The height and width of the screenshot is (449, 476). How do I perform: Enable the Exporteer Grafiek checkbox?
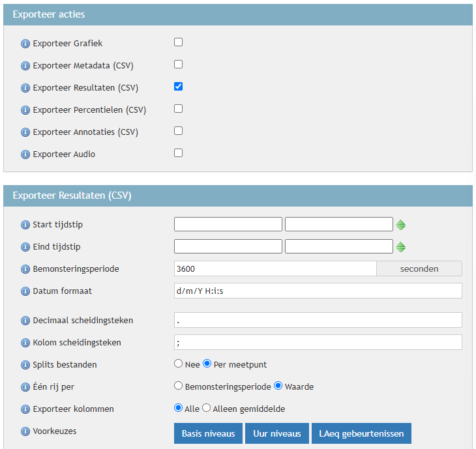pos(178,42)
